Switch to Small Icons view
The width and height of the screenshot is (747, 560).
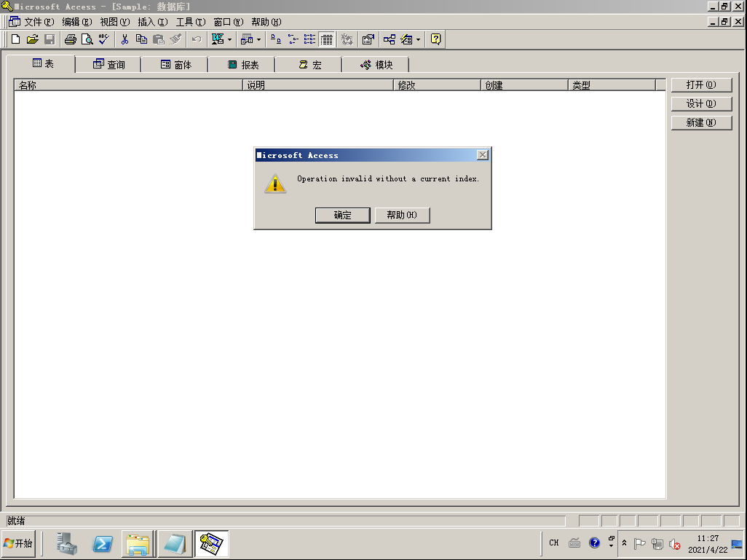[x=293, y=39]
